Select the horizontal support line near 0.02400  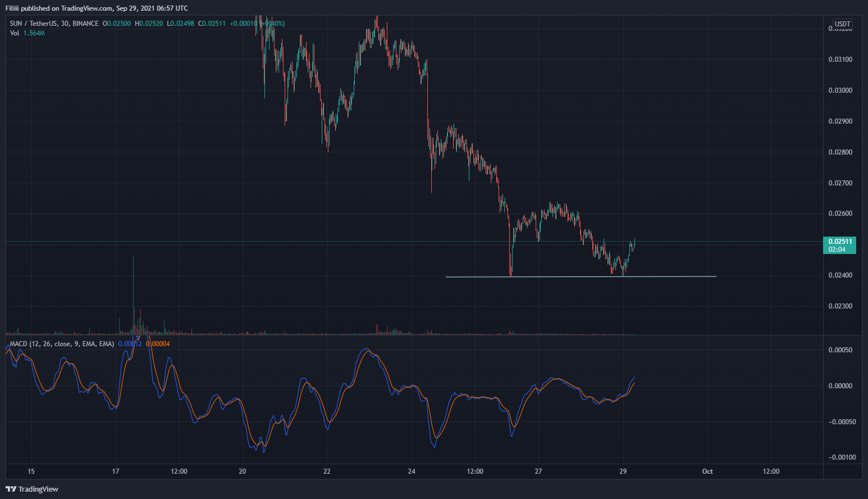pyautogui.click(x=581, y=276)
